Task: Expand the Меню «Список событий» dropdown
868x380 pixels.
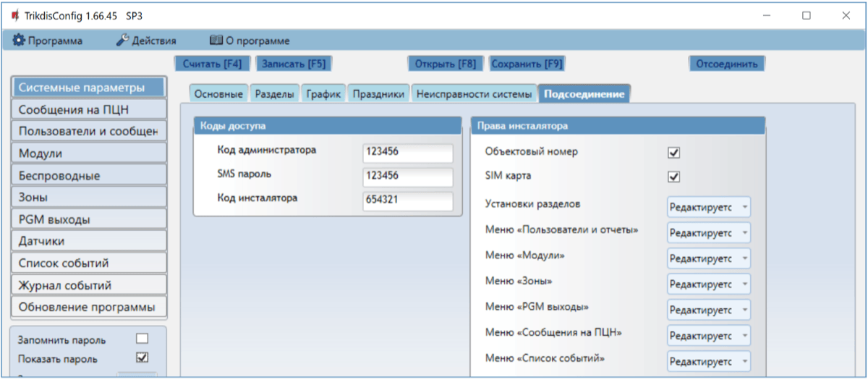Action: click(x=708, y=361)
